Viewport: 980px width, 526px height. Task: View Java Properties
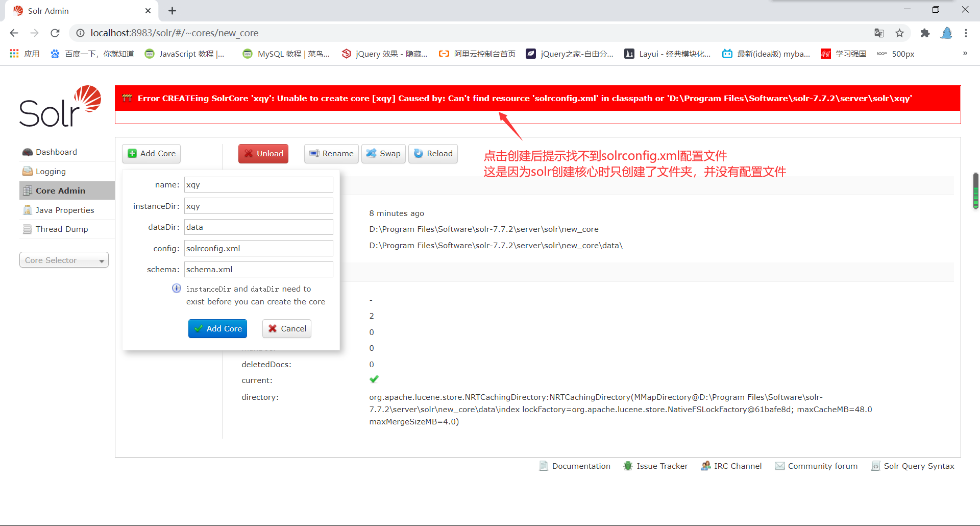(64, 210)
